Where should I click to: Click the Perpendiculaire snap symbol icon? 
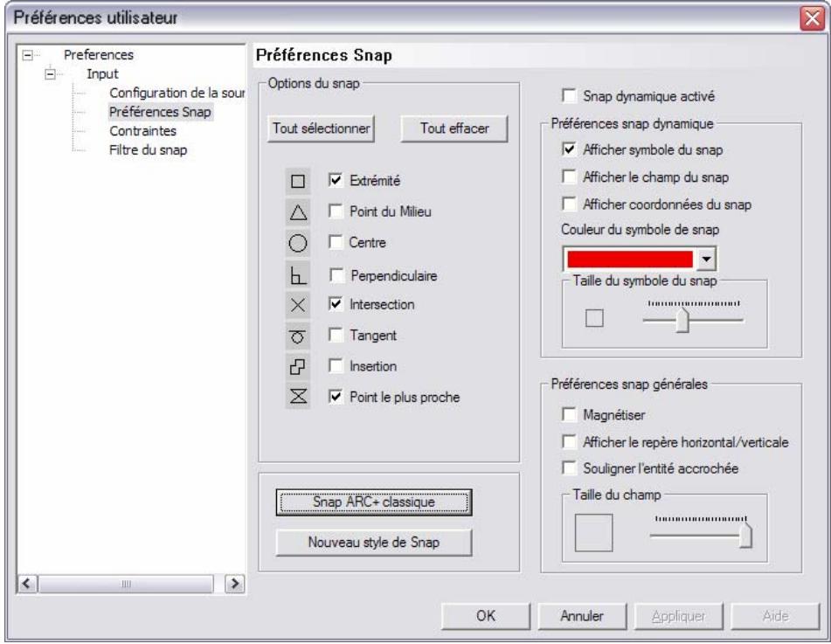pos(296,275)
